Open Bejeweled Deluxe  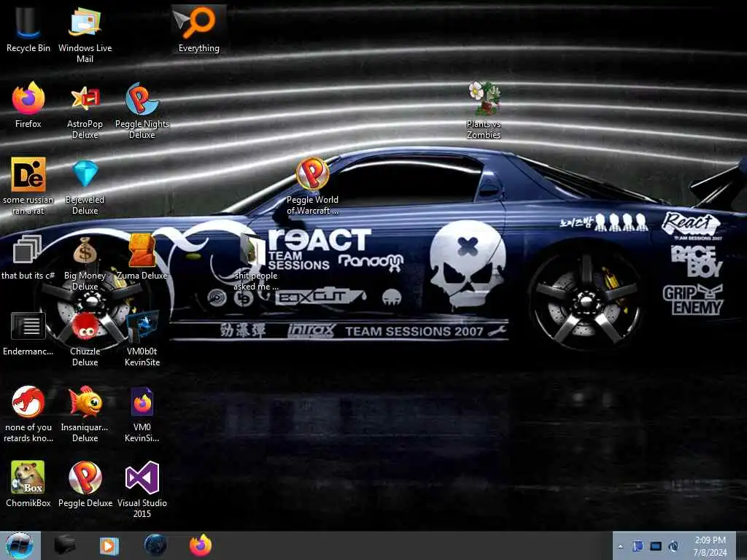85,186
